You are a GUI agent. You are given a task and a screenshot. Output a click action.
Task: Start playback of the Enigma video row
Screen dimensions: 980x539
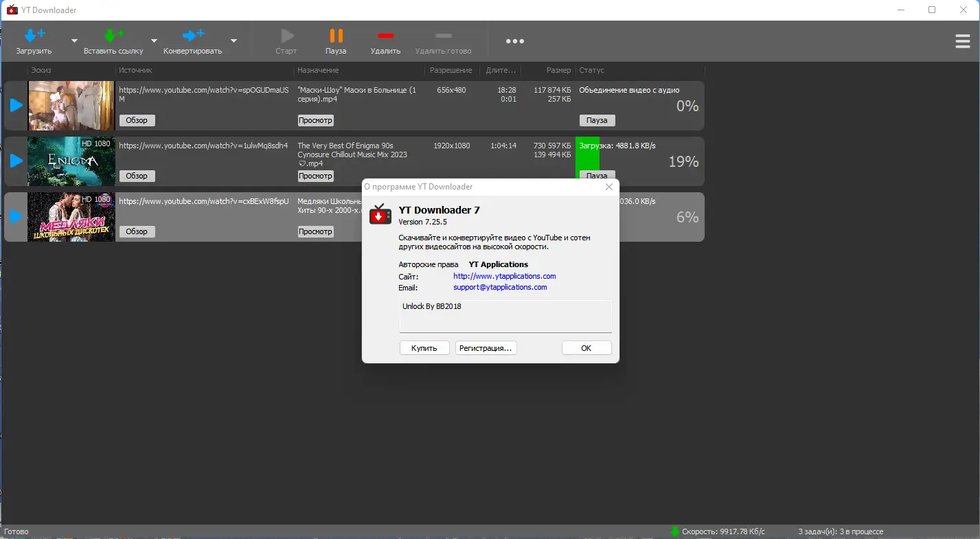tap(15, 161)
